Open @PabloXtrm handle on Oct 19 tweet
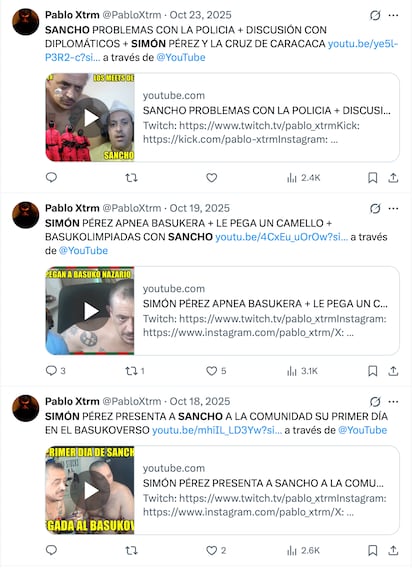 tap(132, 208)
